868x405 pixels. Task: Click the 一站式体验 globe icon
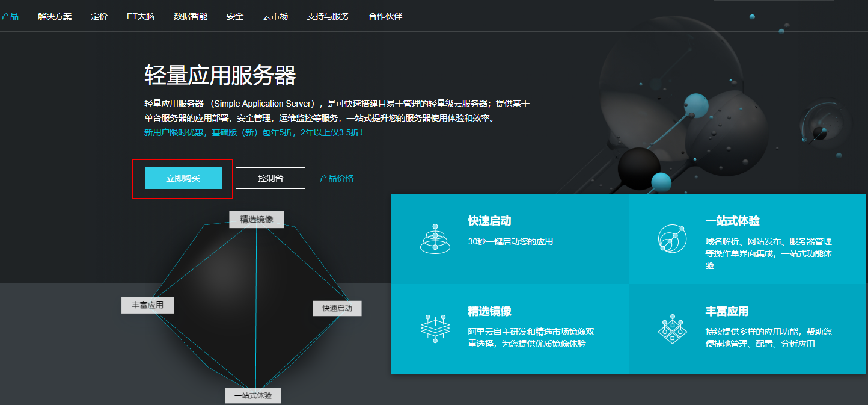pyautogui.click(x=672, y=238)
